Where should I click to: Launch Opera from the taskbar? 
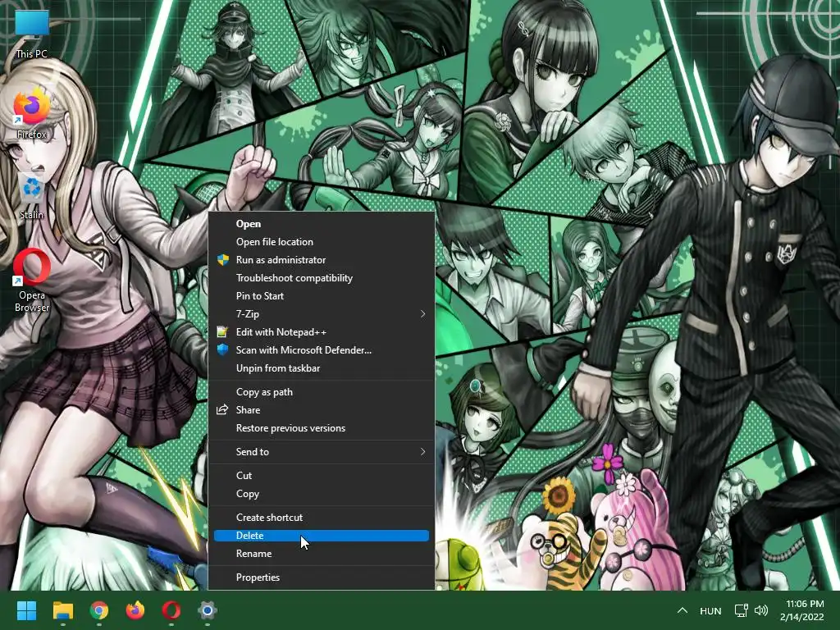coord(171,610)
